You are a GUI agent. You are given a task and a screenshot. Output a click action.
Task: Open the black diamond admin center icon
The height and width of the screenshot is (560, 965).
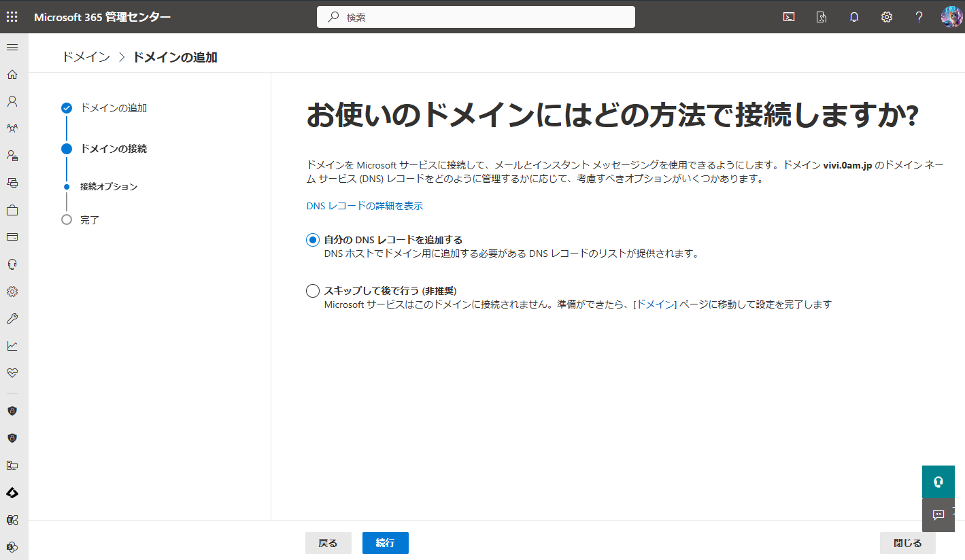[12, 493]
